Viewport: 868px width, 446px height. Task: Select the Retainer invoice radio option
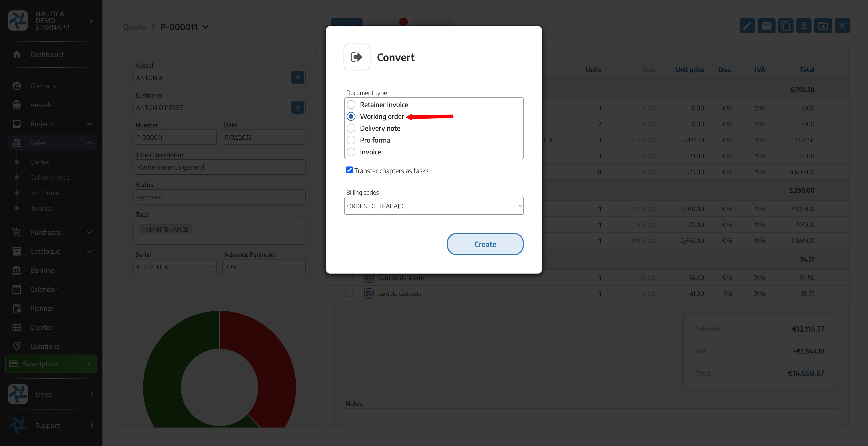pyautogui.click(x=351, y=105)
